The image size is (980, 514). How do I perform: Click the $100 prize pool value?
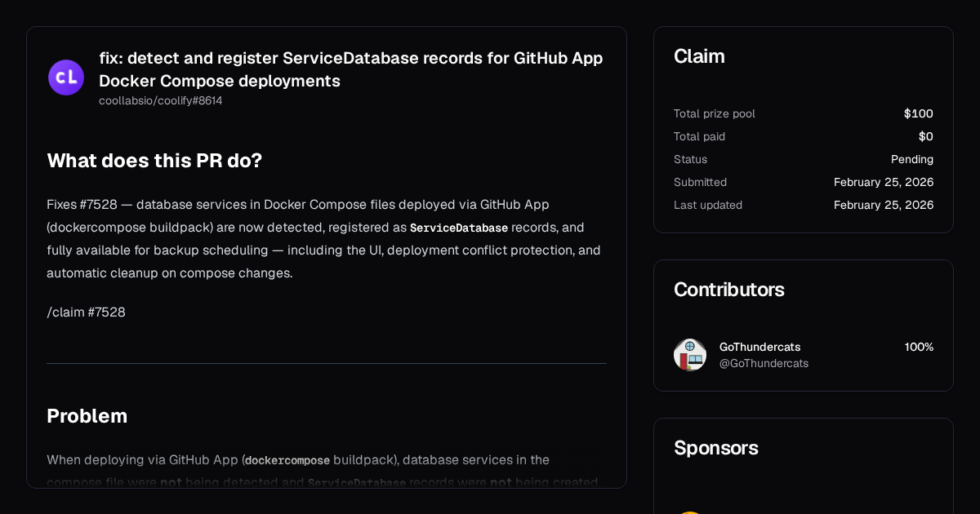click(919, 113)
